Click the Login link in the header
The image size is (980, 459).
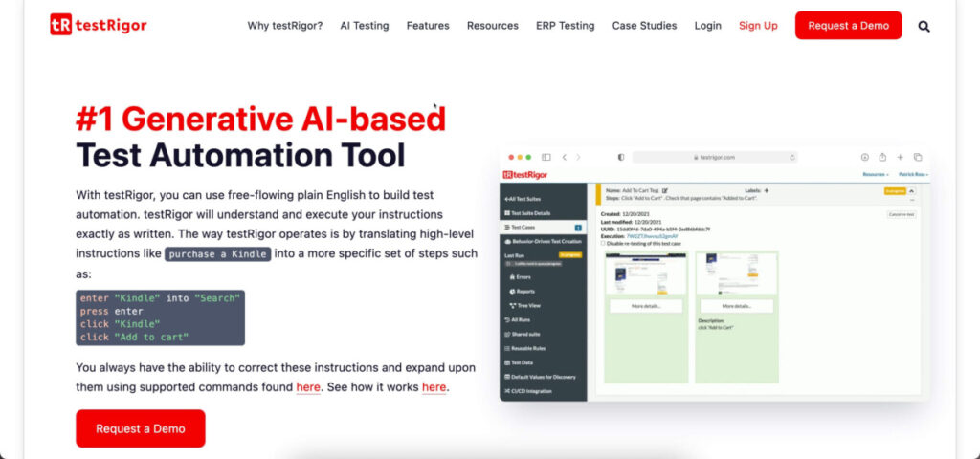point(707,26)
